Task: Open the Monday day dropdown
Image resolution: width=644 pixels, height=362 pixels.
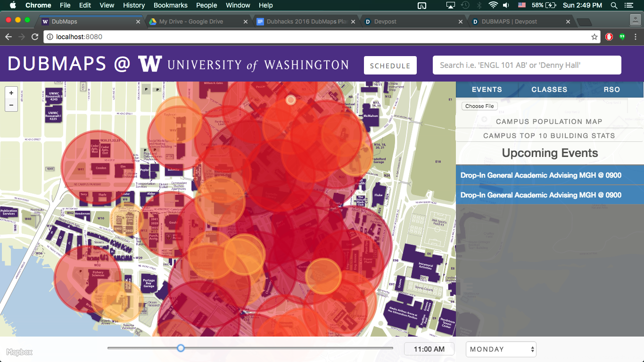Action: click(x=501, y=349)
